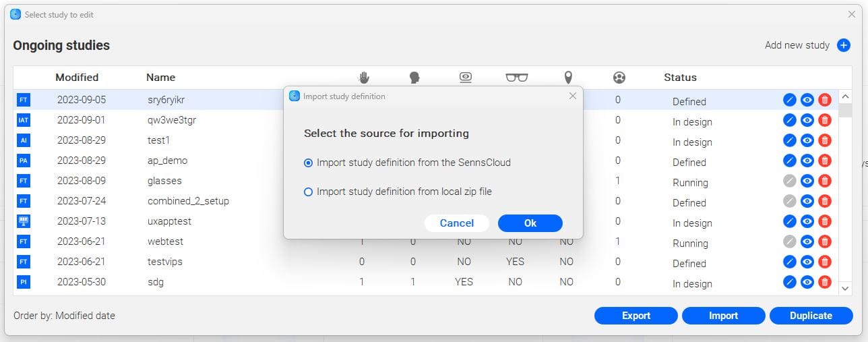Sort by the Modified column header
868x342 pixels.
tap(77, 78)
